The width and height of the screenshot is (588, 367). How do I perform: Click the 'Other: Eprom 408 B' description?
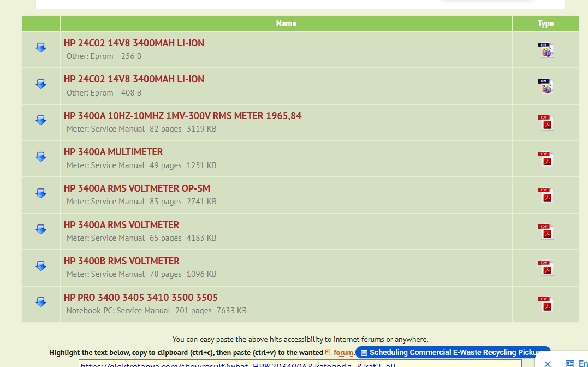[x=104, y=93]
